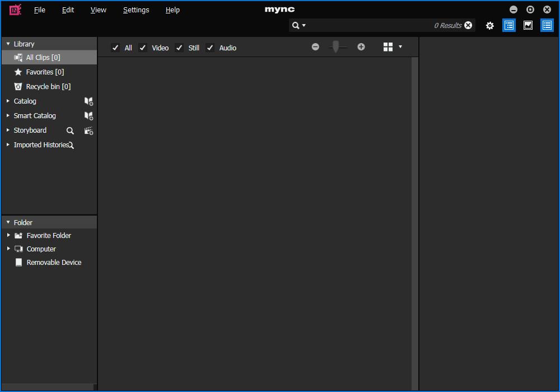Click the Recycle bin icon
Viewport: 560px width, 392px height.
click(18, 86)
